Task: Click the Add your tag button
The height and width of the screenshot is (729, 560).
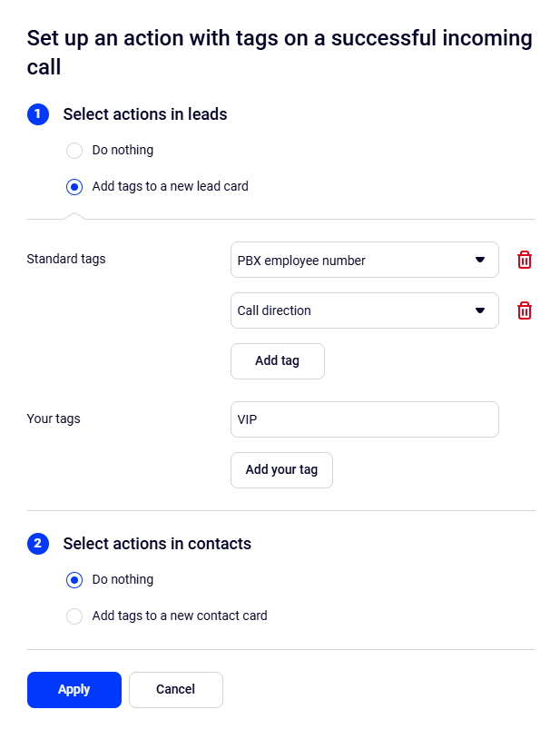Action: tap(281, 470)
